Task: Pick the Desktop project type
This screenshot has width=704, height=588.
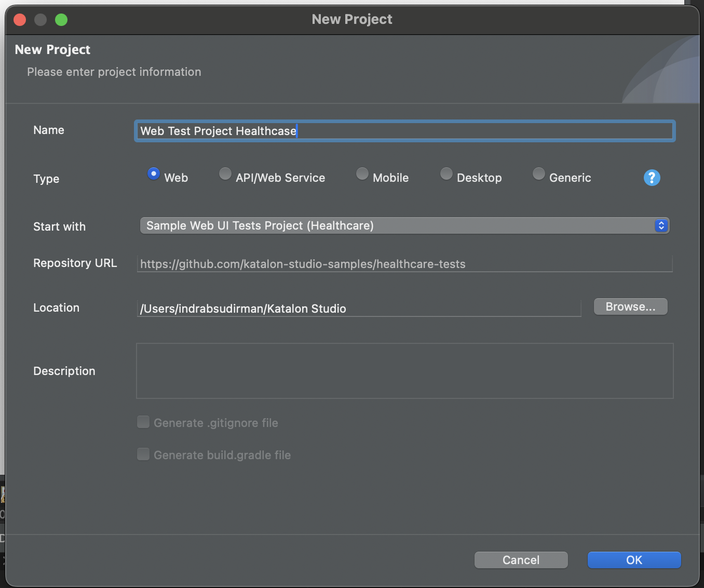Action: (446, 173)
